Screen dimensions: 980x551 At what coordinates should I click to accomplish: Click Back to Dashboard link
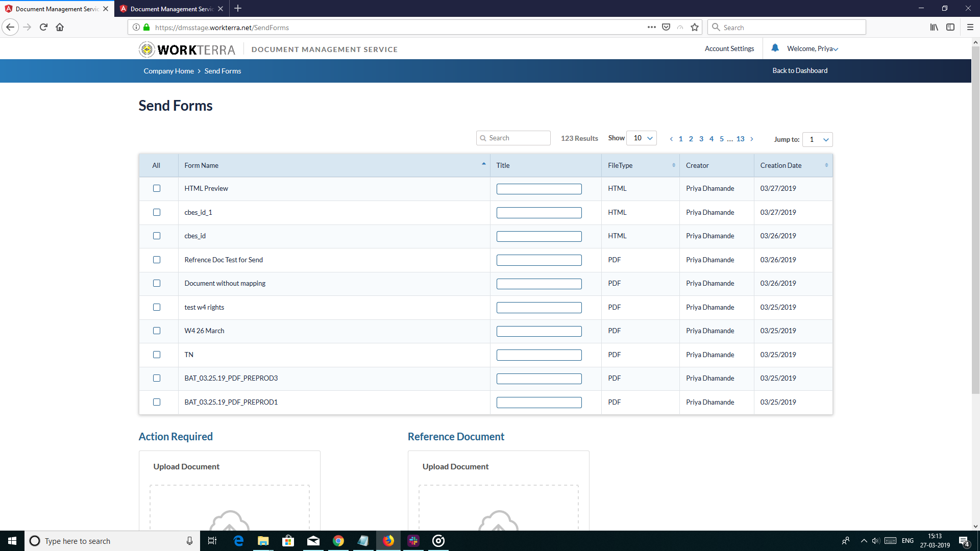tap(799, 70)
